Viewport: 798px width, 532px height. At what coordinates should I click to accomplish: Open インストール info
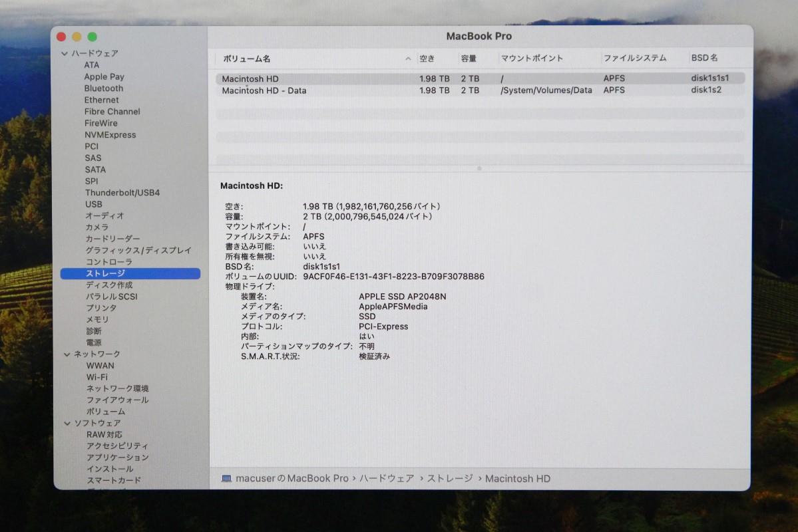pyautogui.click(x=110, y=469)
